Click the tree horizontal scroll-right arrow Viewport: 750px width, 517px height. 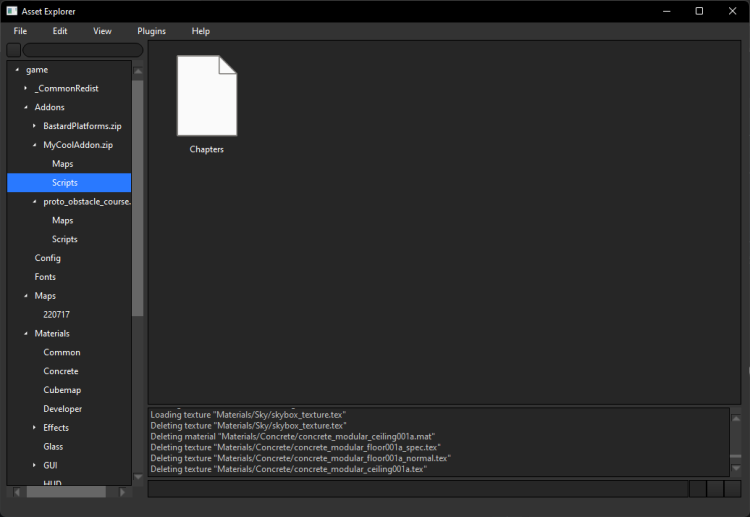tap(124, 492)
